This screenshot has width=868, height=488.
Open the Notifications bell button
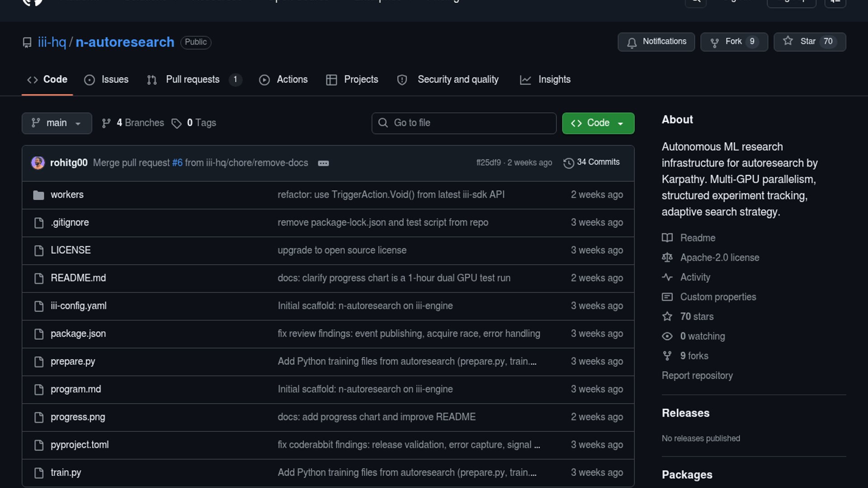[x=656, y=42]
